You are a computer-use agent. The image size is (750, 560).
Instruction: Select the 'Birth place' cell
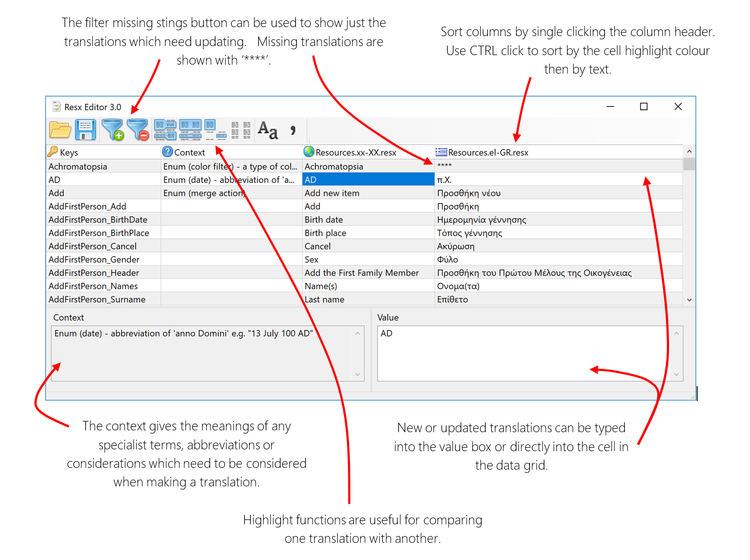(368, 233)
